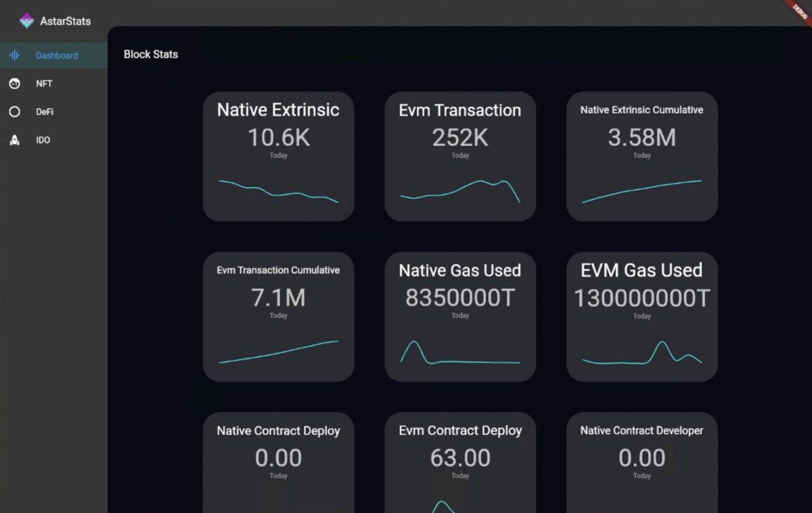Click the NFT face icon in sidebar
The height and width of the screenshot is (513, 812).
click(x=14, y=84)
